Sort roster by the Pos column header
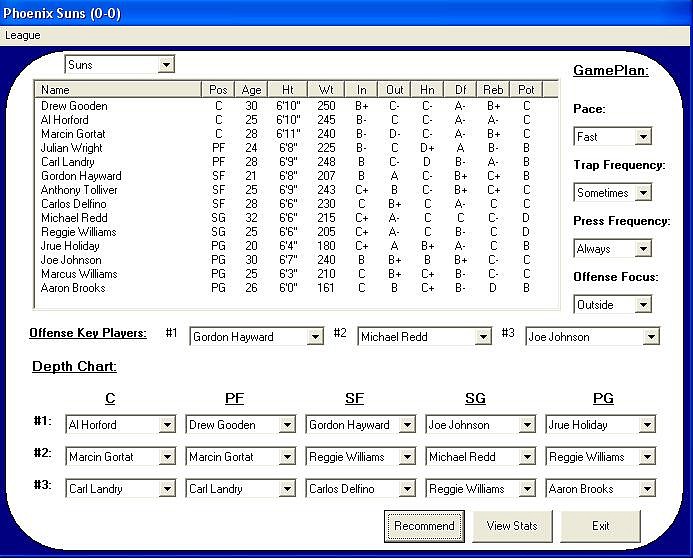The height and width of the screenshot is (559, 693). click(x=218, y=90)
